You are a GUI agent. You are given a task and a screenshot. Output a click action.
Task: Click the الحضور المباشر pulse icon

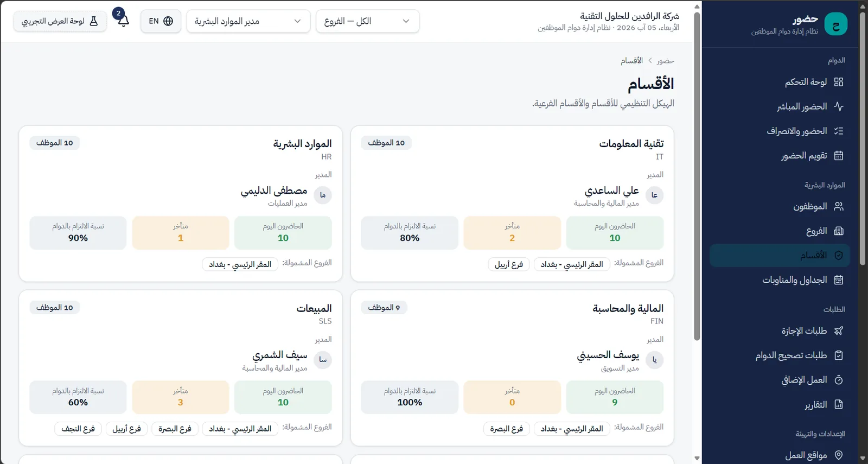click(x=839, y=106)
